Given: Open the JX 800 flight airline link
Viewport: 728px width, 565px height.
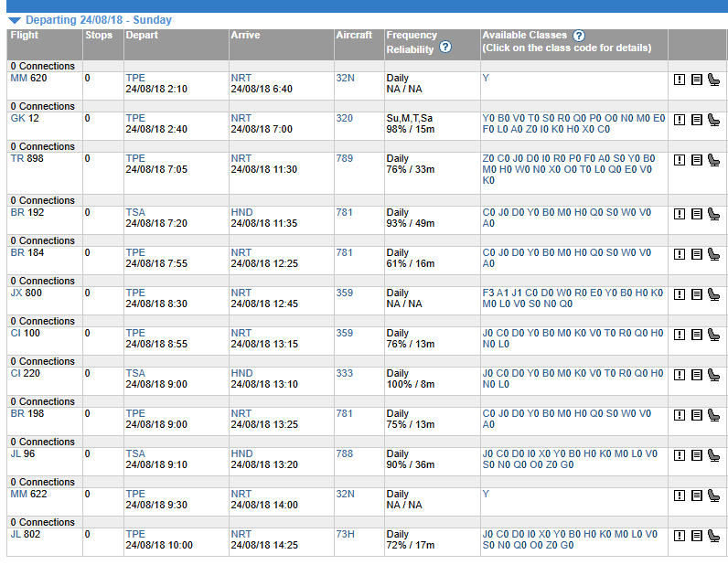Looking at the screenshot, I should 16,293.
